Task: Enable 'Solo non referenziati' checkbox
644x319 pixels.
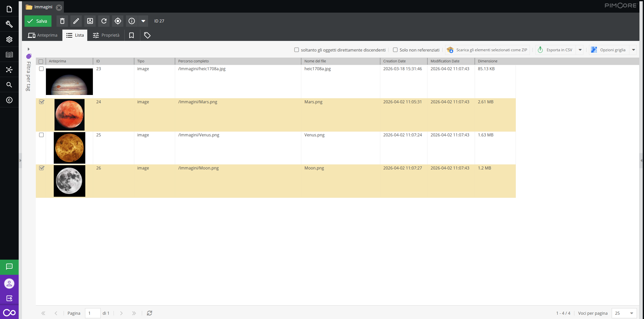Action: [395, 50]
